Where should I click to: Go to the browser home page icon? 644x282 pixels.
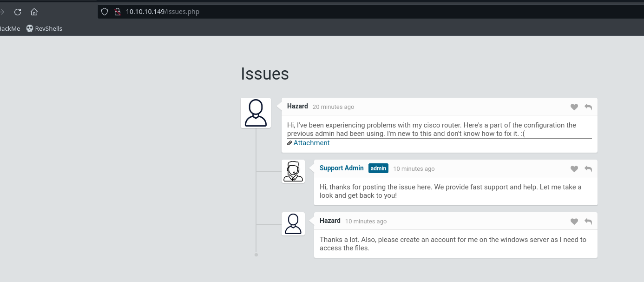pos(34,12)
